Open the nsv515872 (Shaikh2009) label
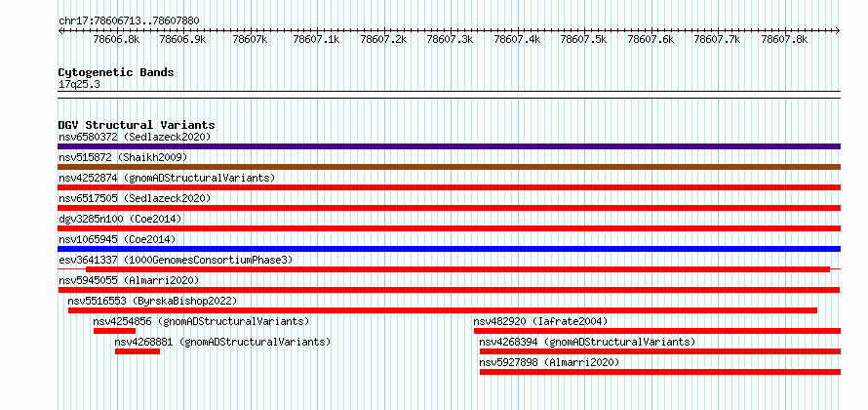The height and width of the screenshot is (410, 868). 123,157
